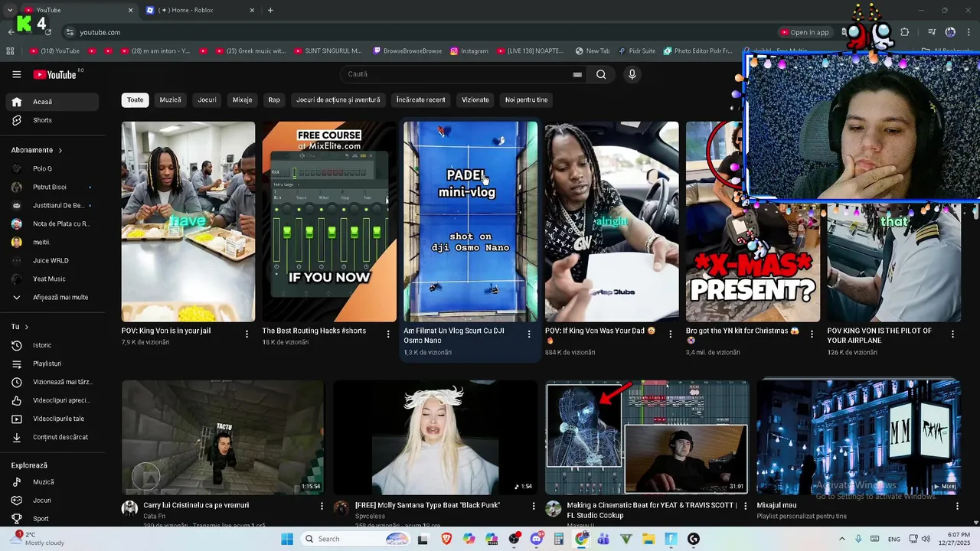980x551 pixels.
Task: Open options menu for Mixajul meu playlist
Action: tap(957, 506)
